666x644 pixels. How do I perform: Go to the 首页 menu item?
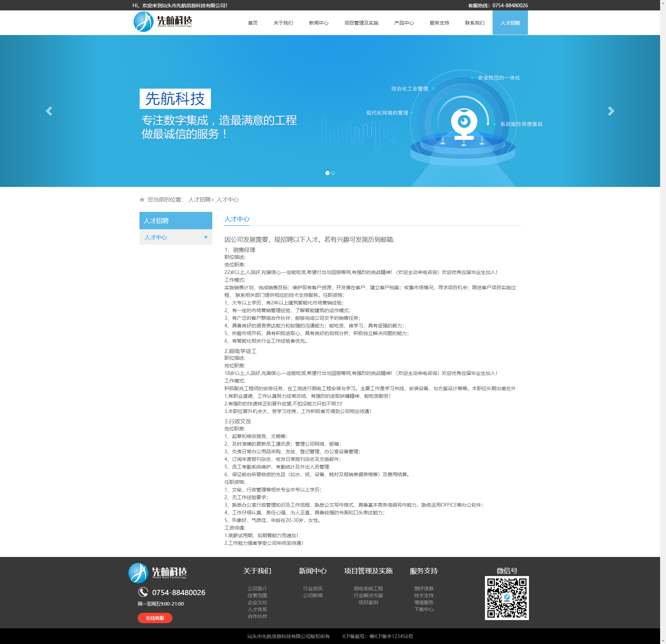(253, 23)
